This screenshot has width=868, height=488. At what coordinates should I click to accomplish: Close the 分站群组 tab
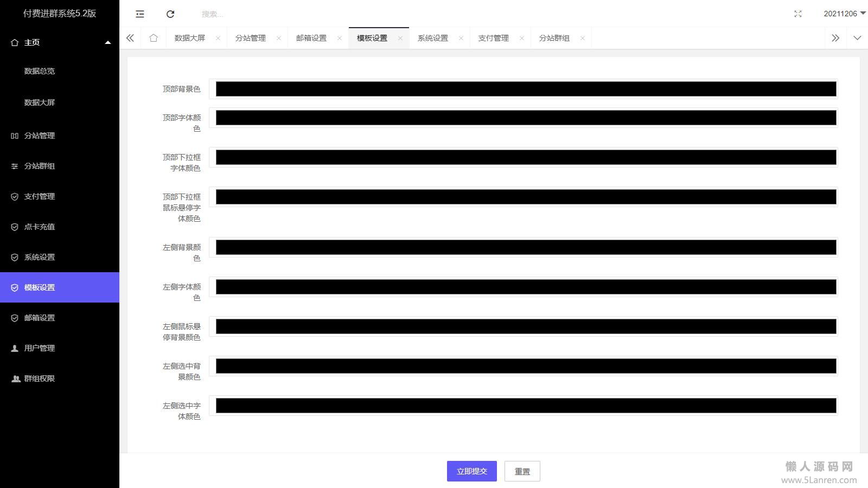(583, 38)
